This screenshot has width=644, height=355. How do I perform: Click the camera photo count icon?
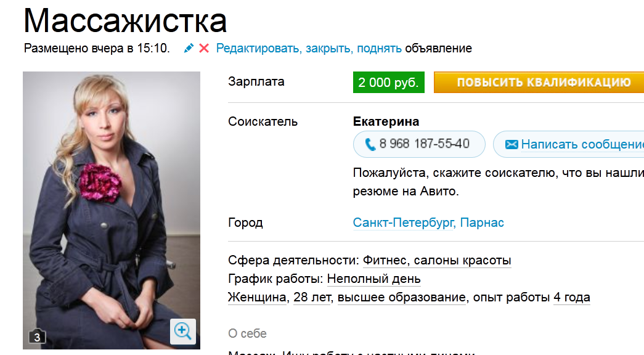37,337
